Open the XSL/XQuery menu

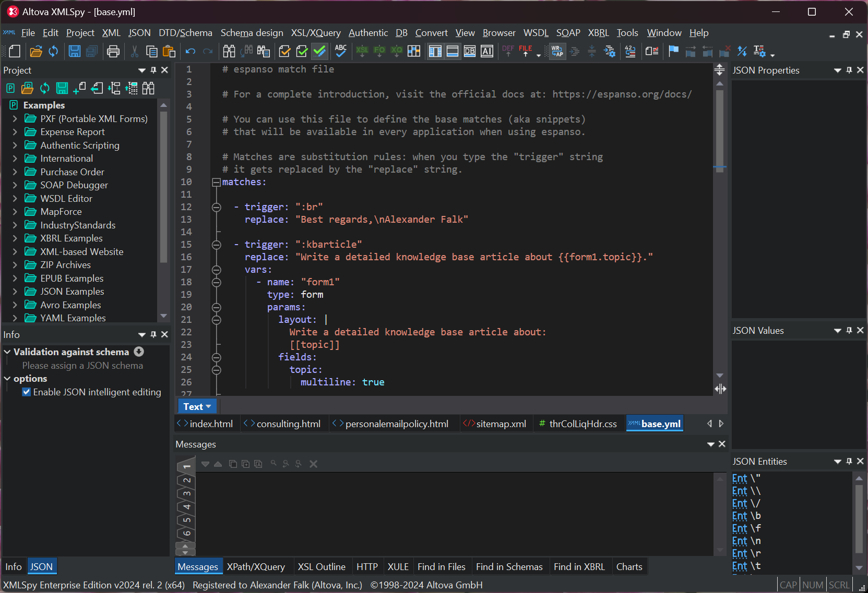click(316, 33)
